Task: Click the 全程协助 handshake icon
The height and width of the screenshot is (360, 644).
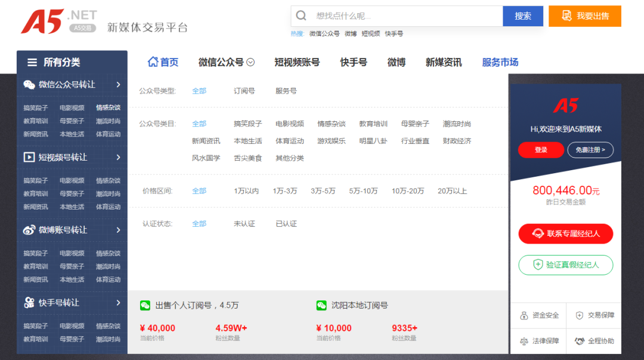Action: coord(580,341)
